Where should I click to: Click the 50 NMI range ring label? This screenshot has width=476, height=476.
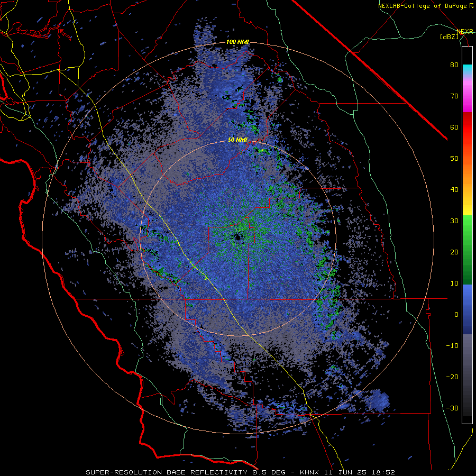(237, 140)
